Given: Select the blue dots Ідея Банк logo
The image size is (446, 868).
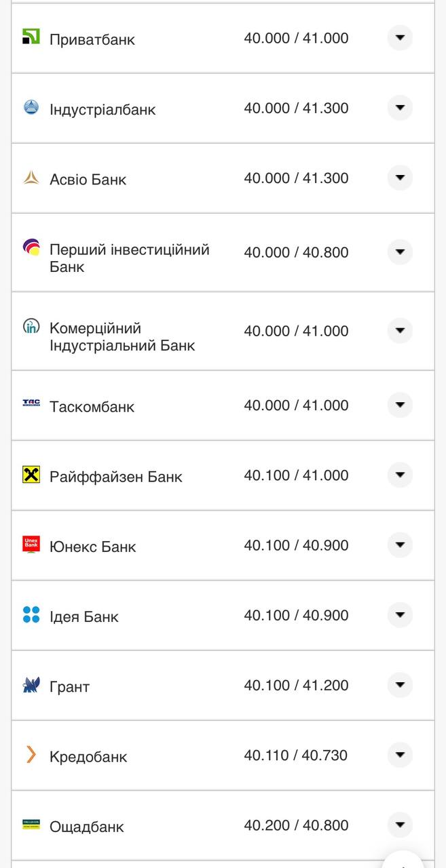Looking at the screenshot, I should coord(32,615).
